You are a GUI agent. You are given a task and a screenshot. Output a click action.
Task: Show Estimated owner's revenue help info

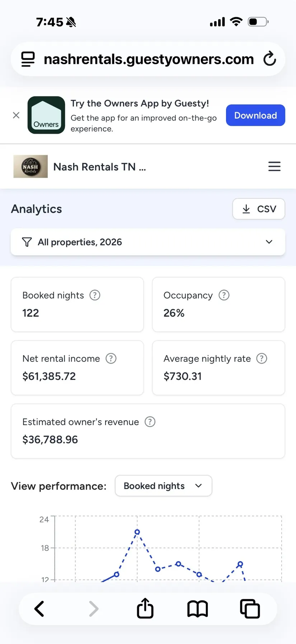click(150, 422)
